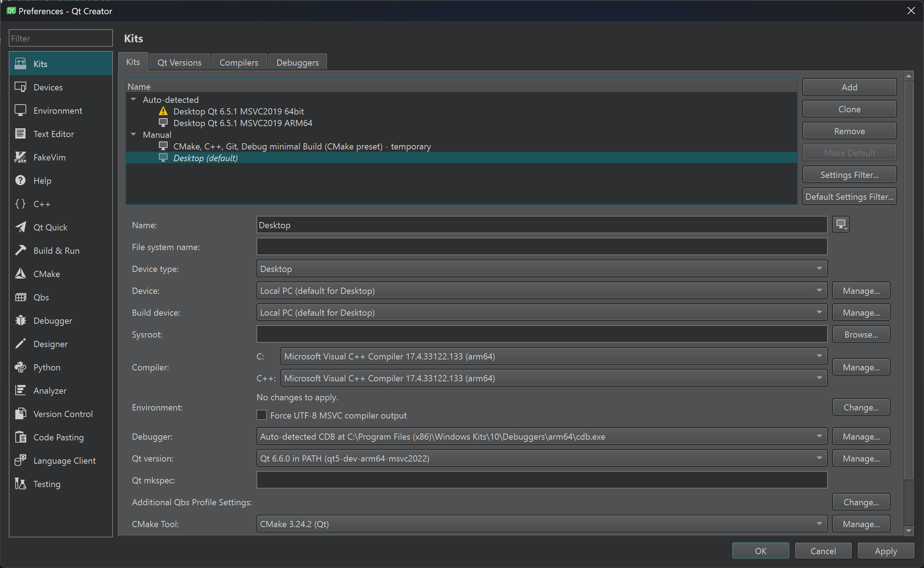Open the Python settings section

pos(47,367)
